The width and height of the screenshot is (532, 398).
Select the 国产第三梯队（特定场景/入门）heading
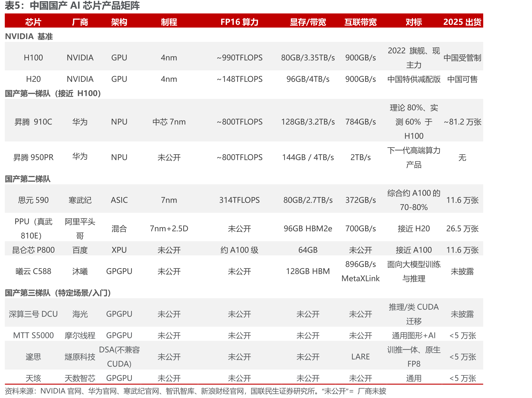58,293
